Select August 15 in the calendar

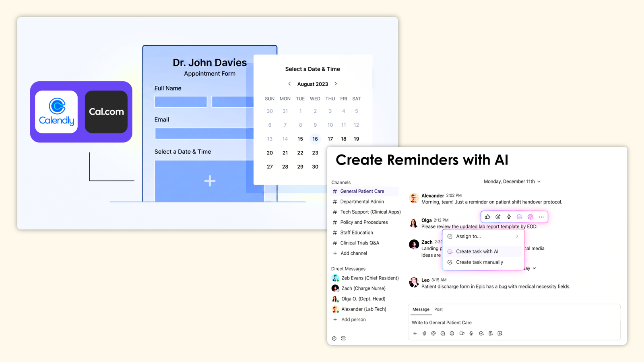click(x=300, y=139)
